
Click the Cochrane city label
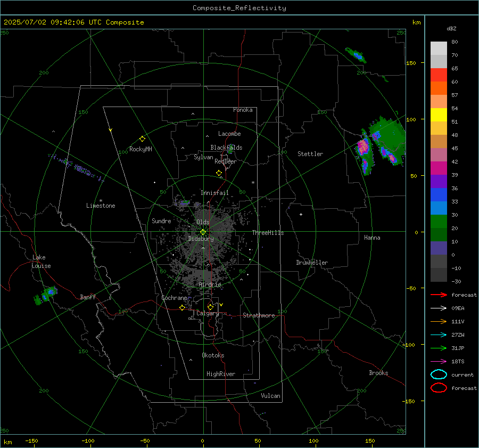point(174,298)
